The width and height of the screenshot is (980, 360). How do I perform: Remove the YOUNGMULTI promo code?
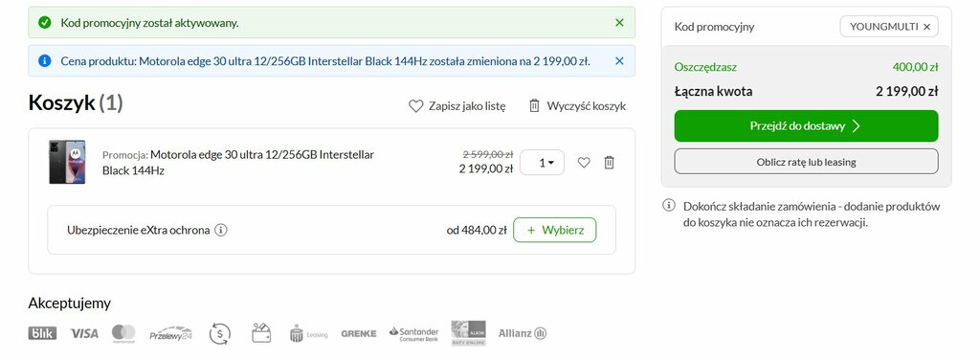926,27
